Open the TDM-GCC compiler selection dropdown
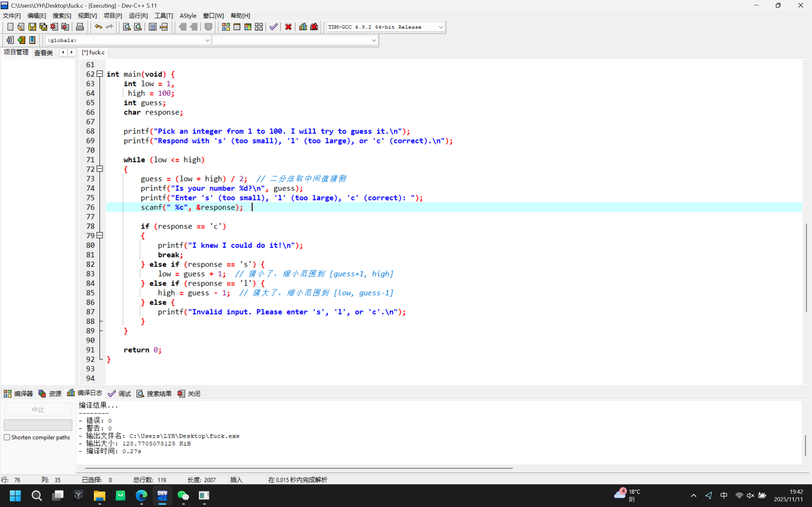The width and height of the screenshot is (812, 507). tap(384, 27)
